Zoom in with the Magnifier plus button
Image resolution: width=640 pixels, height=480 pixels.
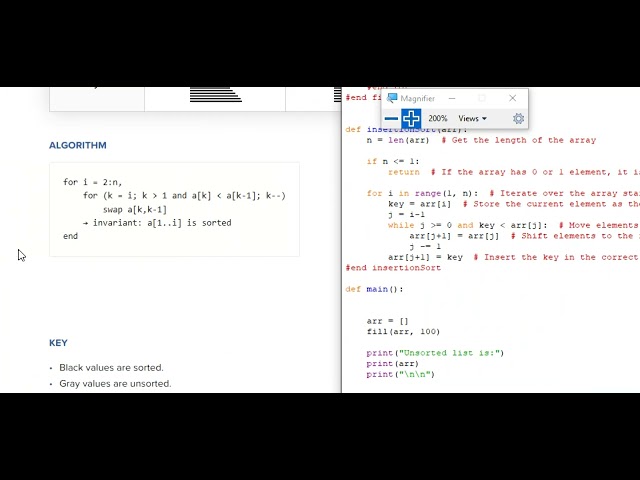pos(411,118)
